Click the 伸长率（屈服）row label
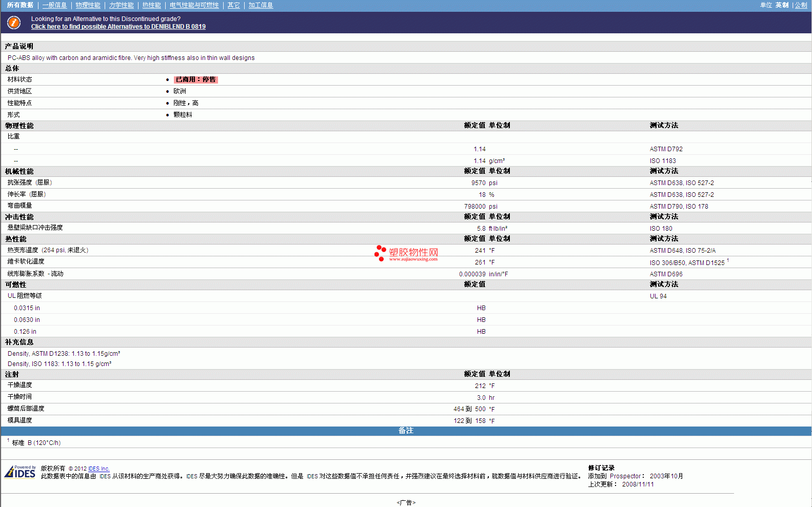Image resolution: width=812 pixels, height=507 pixels. (27, 194)
